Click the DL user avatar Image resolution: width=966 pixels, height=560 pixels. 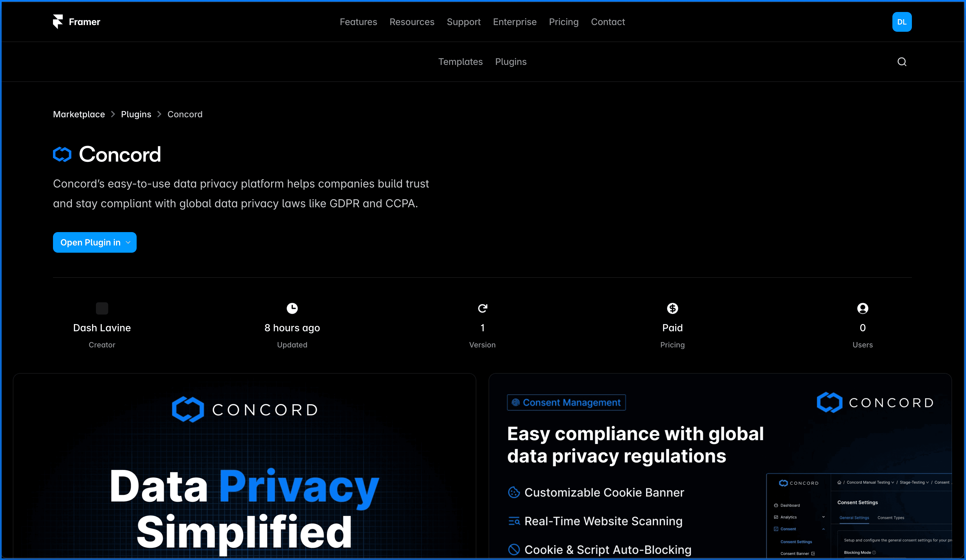tap(902, 22)
